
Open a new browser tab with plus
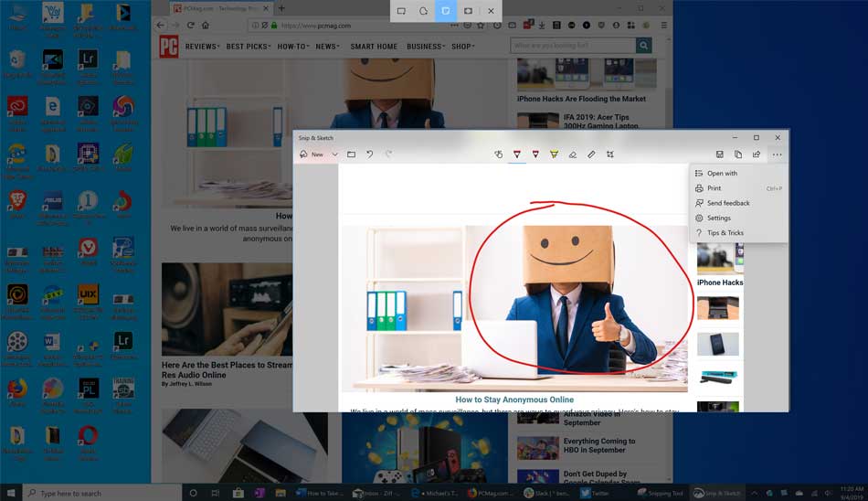click(281, 8)
